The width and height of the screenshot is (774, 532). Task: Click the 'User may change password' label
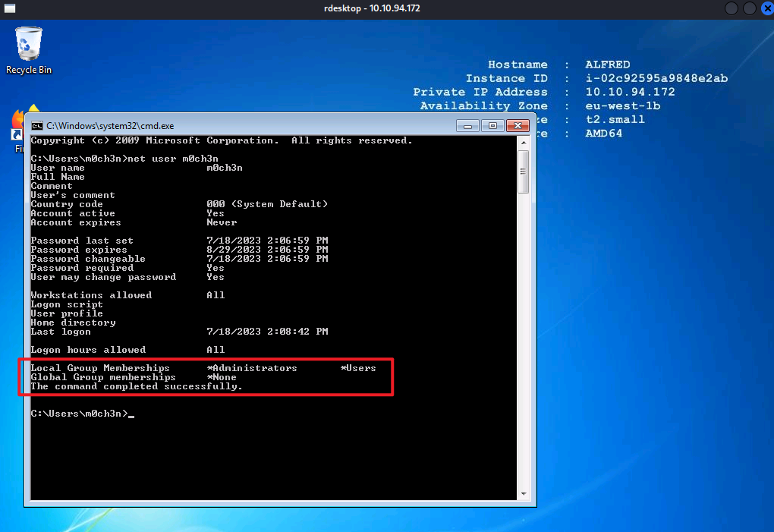click(103, 277)
